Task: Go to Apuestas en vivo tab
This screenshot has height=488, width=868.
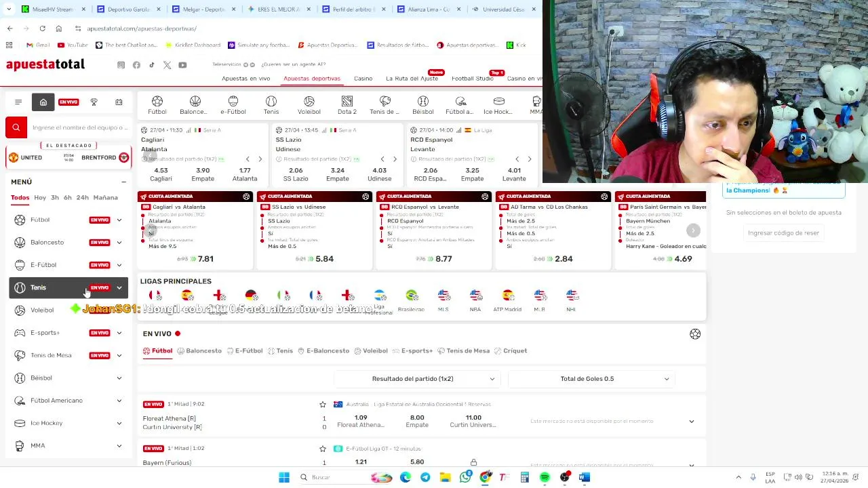Action: (x=245, y=79)
